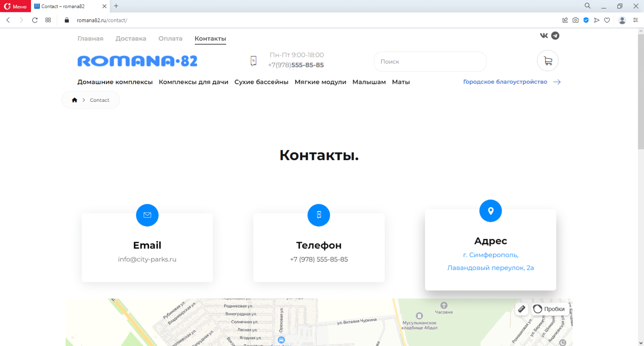Go to Главная page

tap(90, 39)
